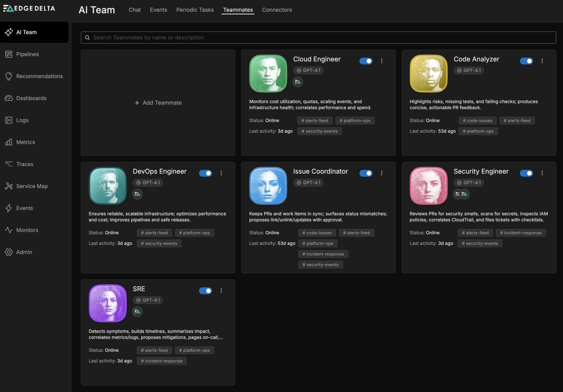Open the Pipelines section in the sidebar
563x392 pixels.
coord(27,54)
